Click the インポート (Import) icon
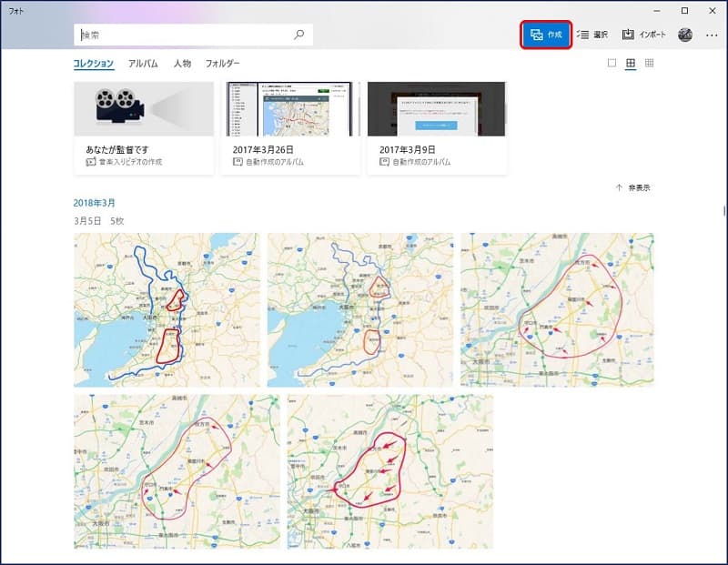The height and width of the screenshot is (565, 728). (x=628, y=35)
